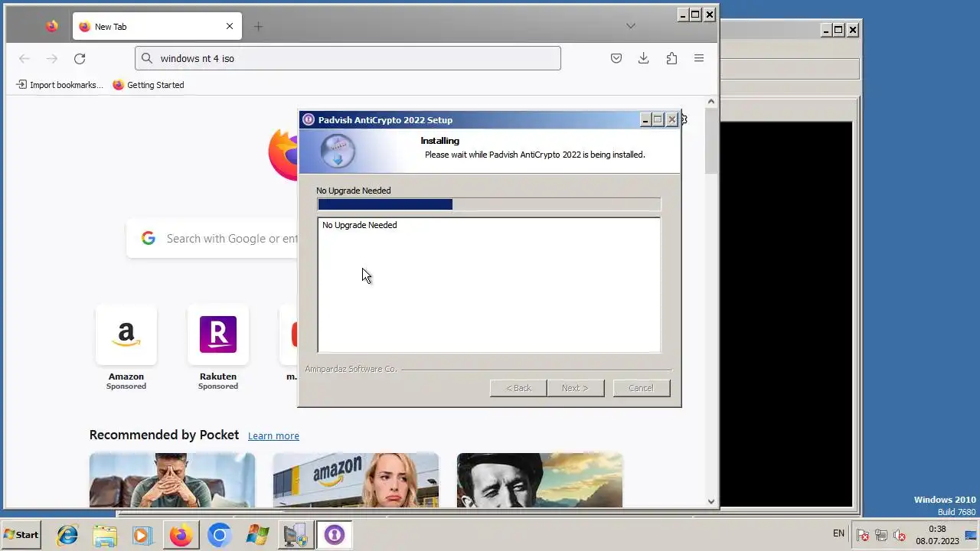Click the Google search box on New Tab

click(212, 239)
